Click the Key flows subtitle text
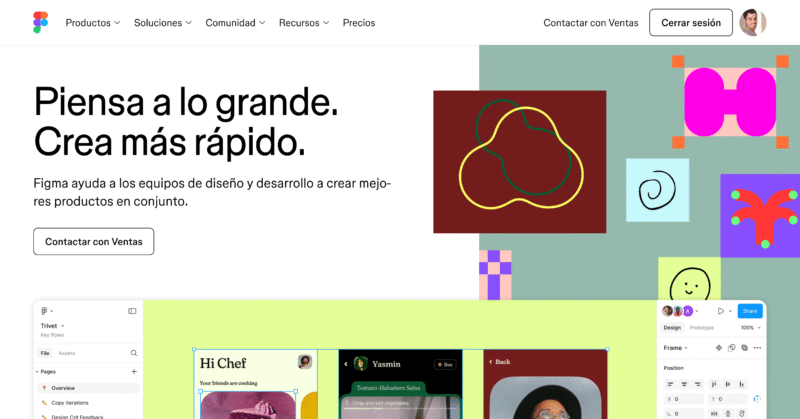Screen dimensions: 800x419 (x=52, y=335)
